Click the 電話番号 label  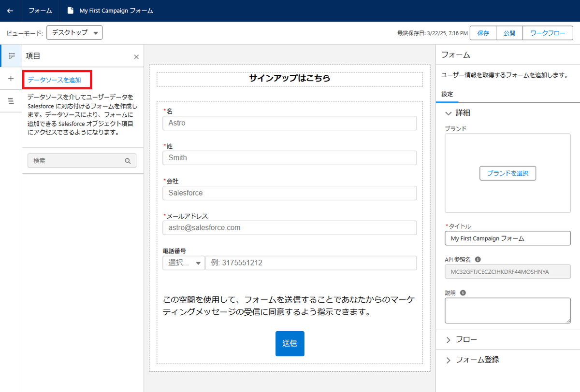click(x=174, y=251)
